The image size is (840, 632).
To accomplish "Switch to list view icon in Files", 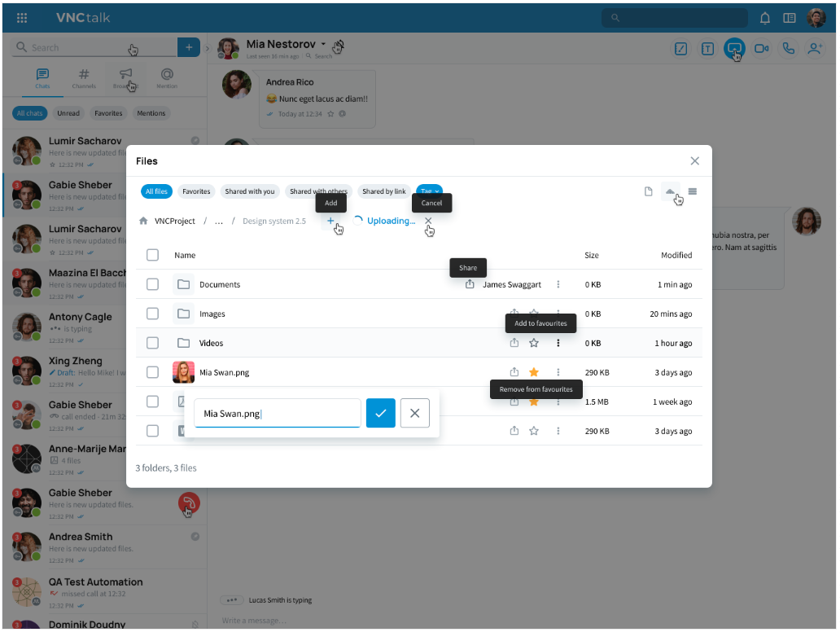I will tap(693, 191).
